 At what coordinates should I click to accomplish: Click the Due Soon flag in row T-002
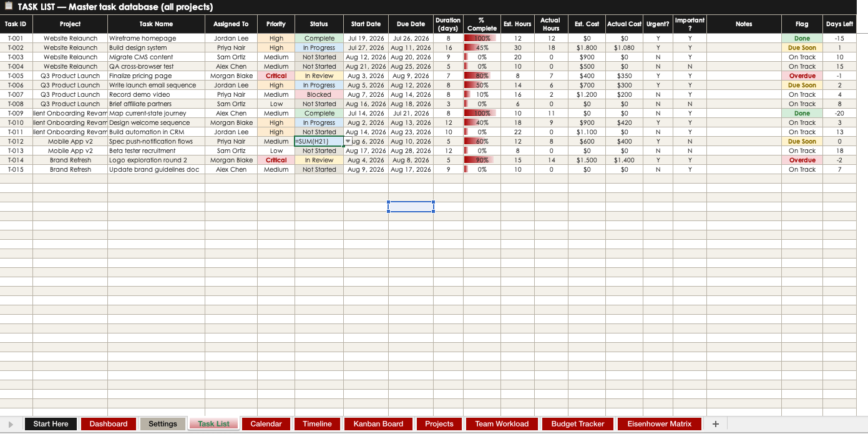(802, 48)
